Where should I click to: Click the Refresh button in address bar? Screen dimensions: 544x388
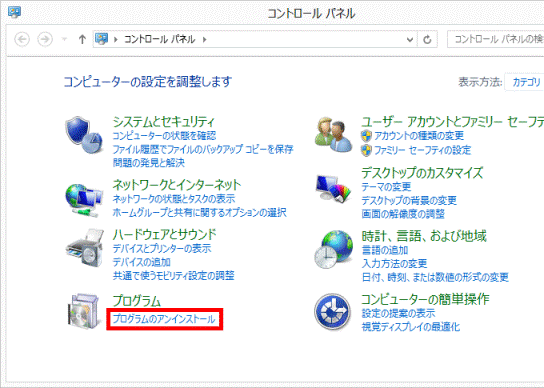(x=427, y=40)
